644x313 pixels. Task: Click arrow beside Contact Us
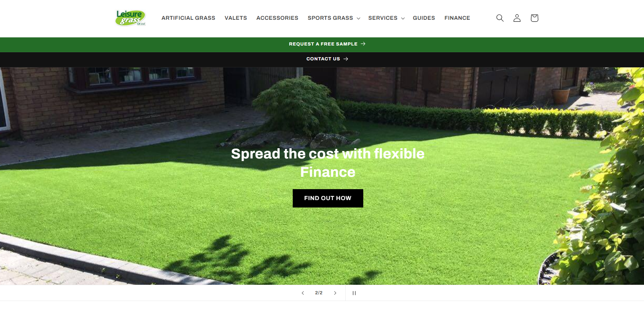click(x=346, y=59)
